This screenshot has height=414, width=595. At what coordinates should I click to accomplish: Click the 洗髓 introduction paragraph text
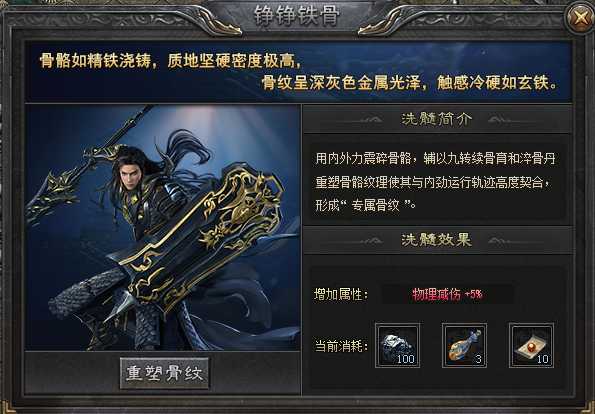(x=435, y=182)
